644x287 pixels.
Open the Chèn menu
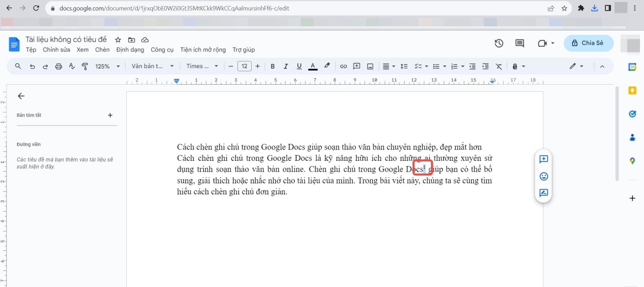point(102,50)
